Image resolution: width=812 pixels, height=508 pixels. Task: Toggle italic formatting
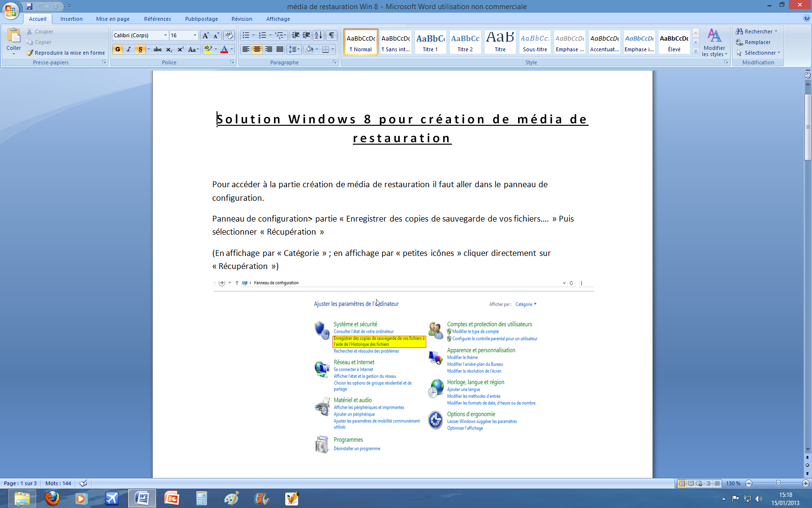(x=129, y=49)
